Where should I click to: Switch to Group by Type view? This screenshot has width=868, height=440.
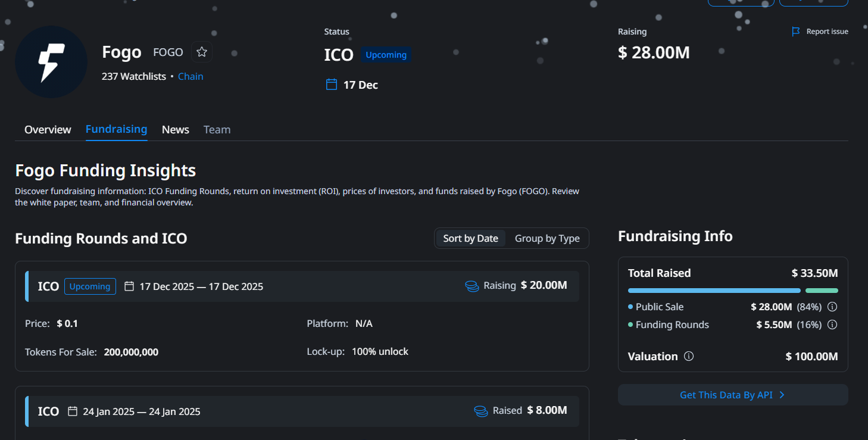[547, 239]
